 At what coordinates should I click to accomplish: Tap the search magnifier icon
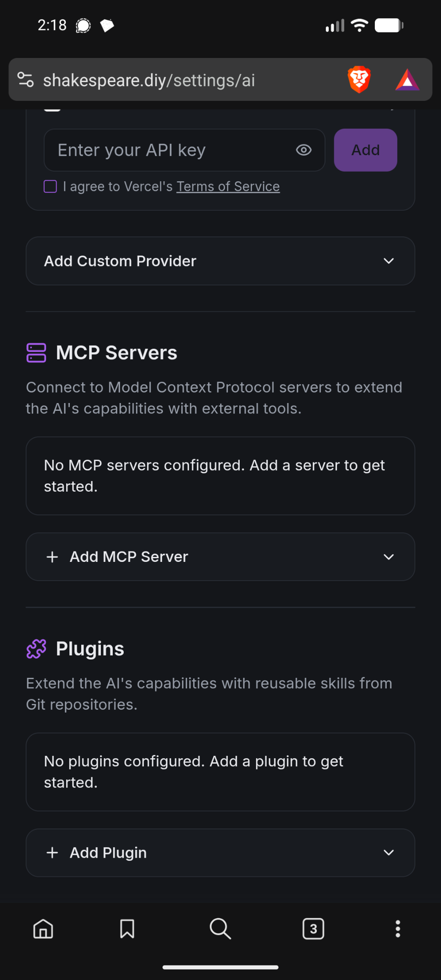[x=220, y=928]
